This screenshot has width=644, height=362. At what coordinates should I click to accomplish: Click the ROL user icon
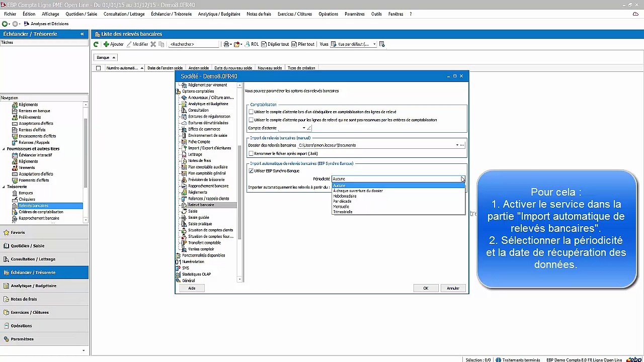247,44
